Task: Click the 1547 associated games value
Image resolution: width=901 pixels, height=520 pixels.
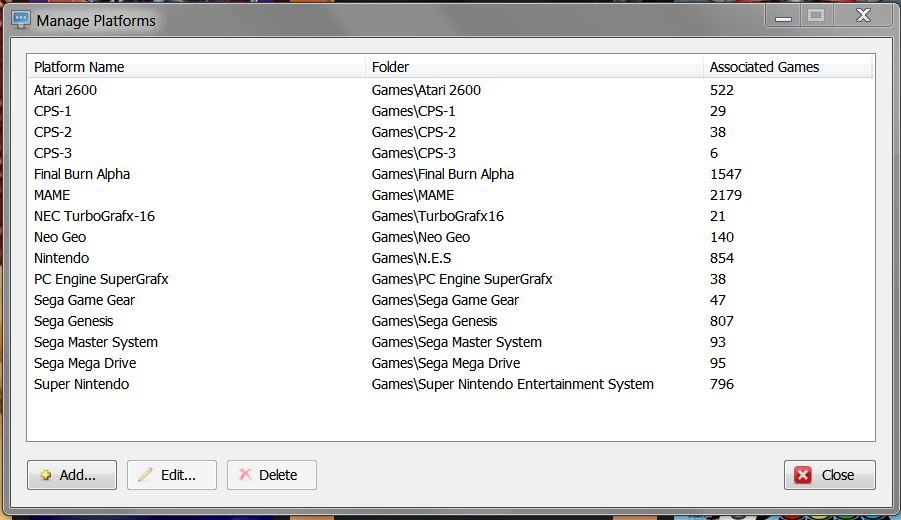Action: coord(726,174)
